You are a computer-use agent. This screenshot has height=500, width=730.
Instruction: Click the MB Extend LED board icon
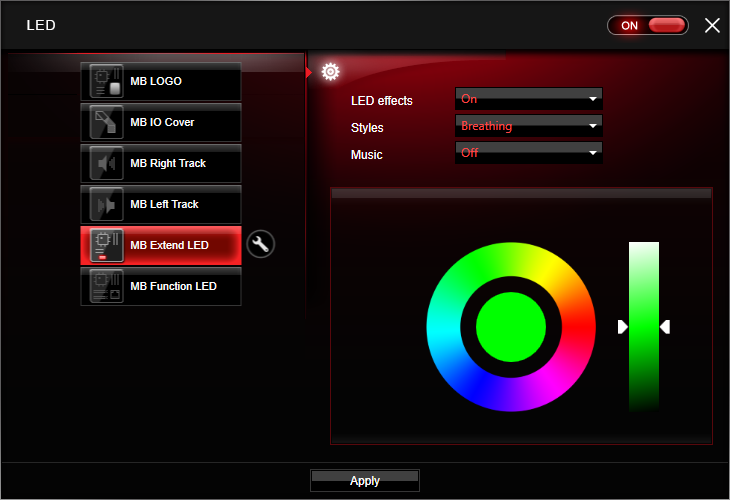(107, 245)
